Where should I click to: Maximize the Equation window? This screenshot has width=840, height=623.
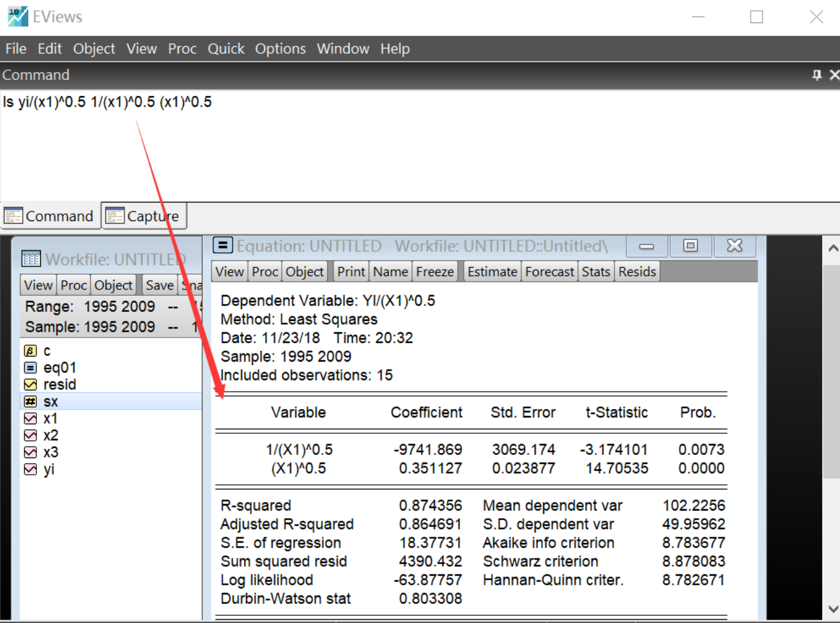[691, 246]
